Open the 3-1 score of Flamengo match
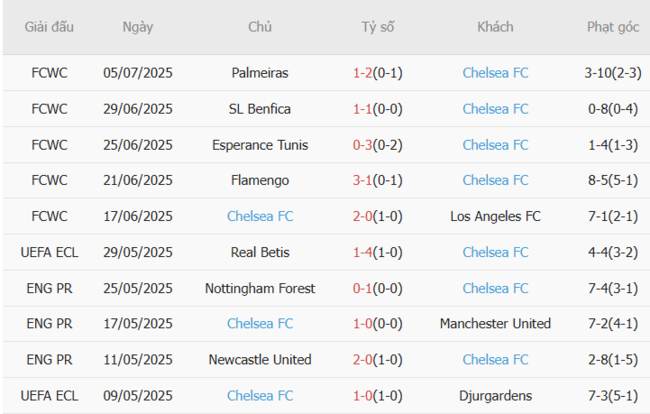 363,180
